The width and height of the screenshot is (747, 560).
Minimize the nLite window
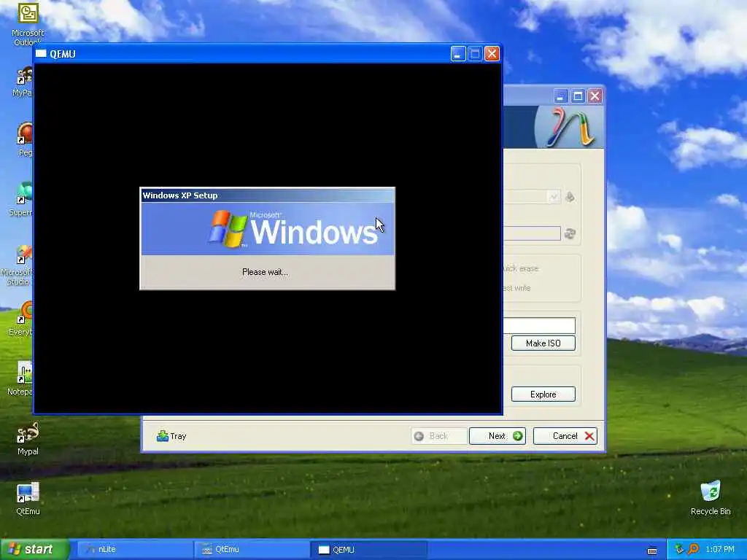coord(561,96)
